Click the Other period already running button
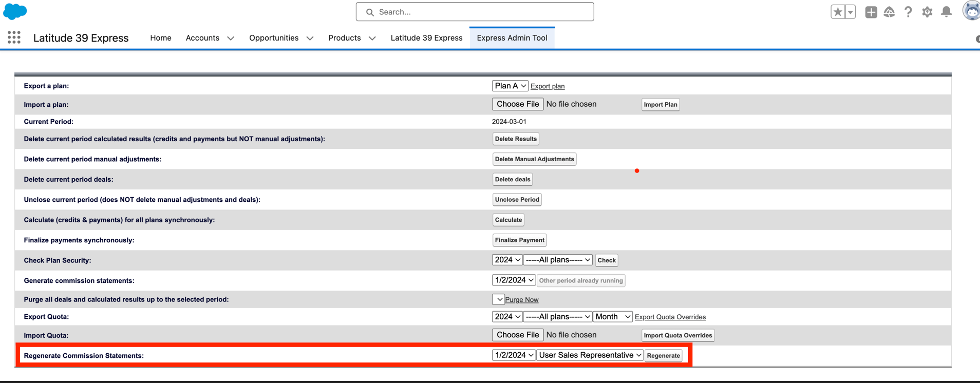980x383 pixels. tap(581, 281)
